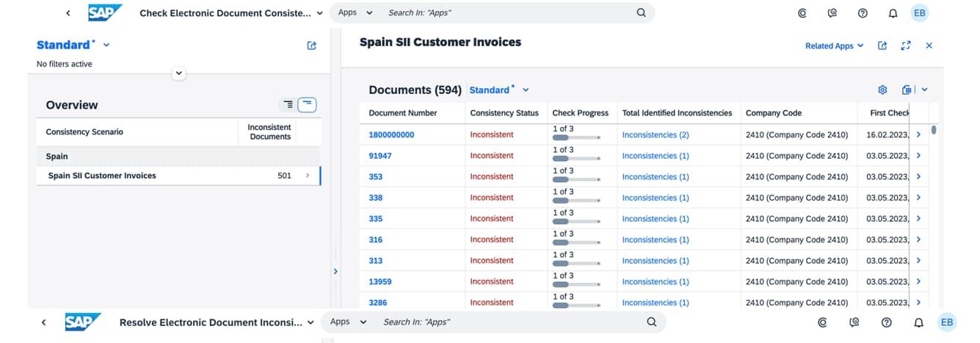Image resolution: width=980 pixels, height=343 pixels.
Task: Toggle the expand all levels view in Overview
Action: [288, 105]
